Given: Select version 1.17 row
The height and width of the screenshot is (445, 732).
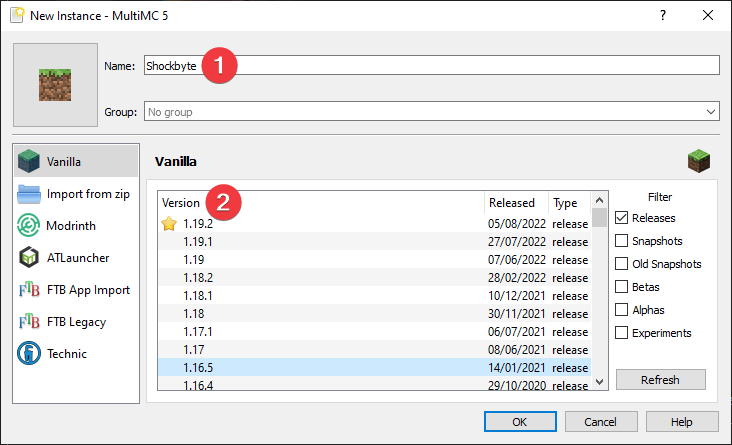Looking at the screenshot, I should tap(374, 349).
